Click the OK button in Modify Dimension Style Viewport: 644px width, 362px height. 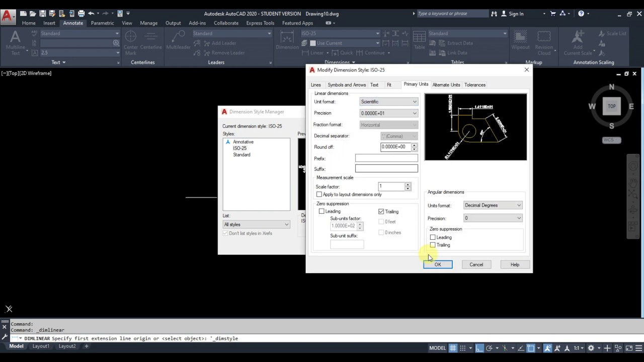pyautogui.click(x=438, y=265)
